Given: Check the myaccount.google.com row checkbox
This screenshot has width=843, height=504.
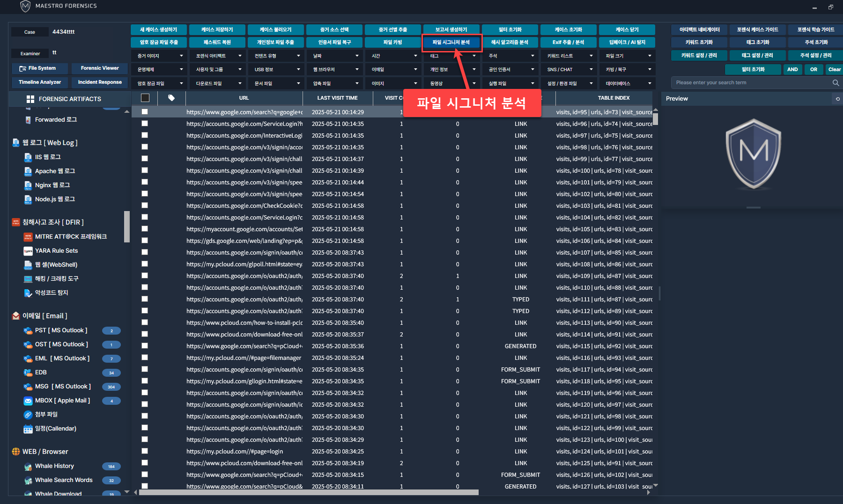Looking at the screenshot, I should coord(145,229).
